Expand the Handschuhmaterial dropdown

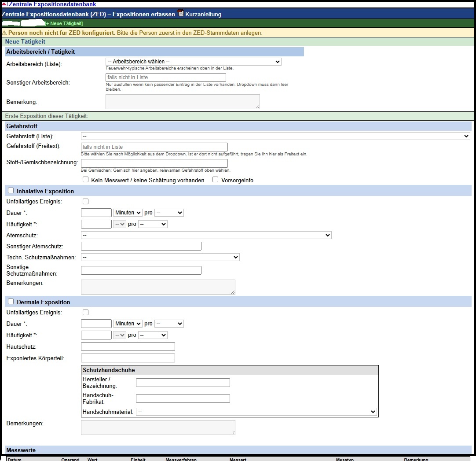(x=256, y=412)
